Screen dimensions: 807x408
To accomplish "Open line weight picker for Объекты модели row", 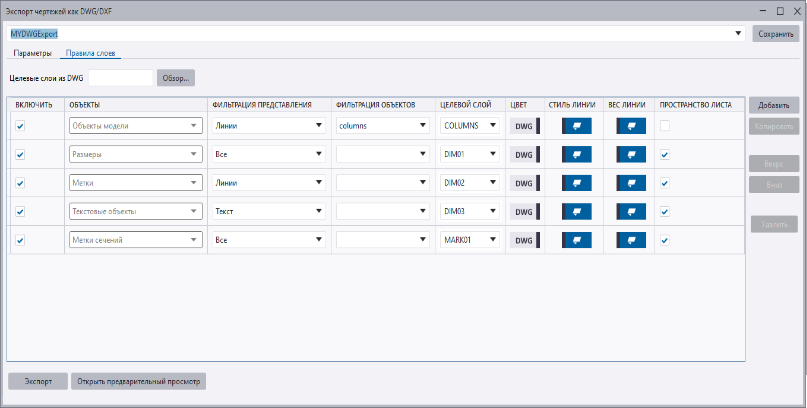I will tap(630, 126).
